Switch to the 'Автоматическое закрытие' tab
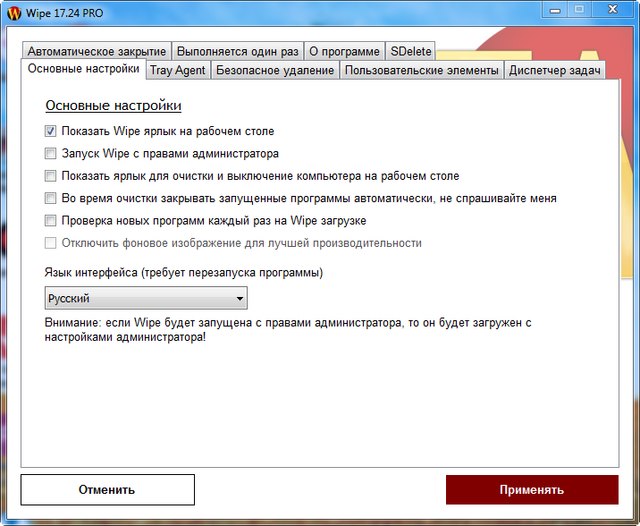640x526 pixels. pyautogui.click(x=97, y=51)
